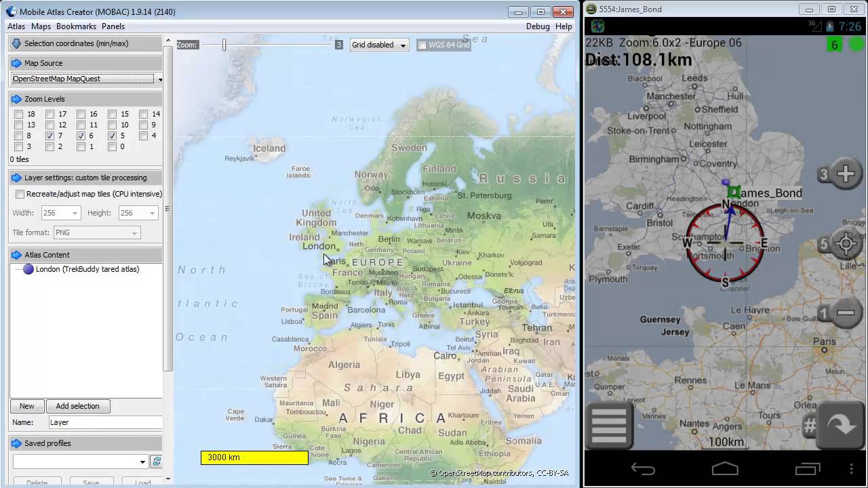Tap the Android back button in emulator
Screen dimensions: 868x488
coord(642,468)
